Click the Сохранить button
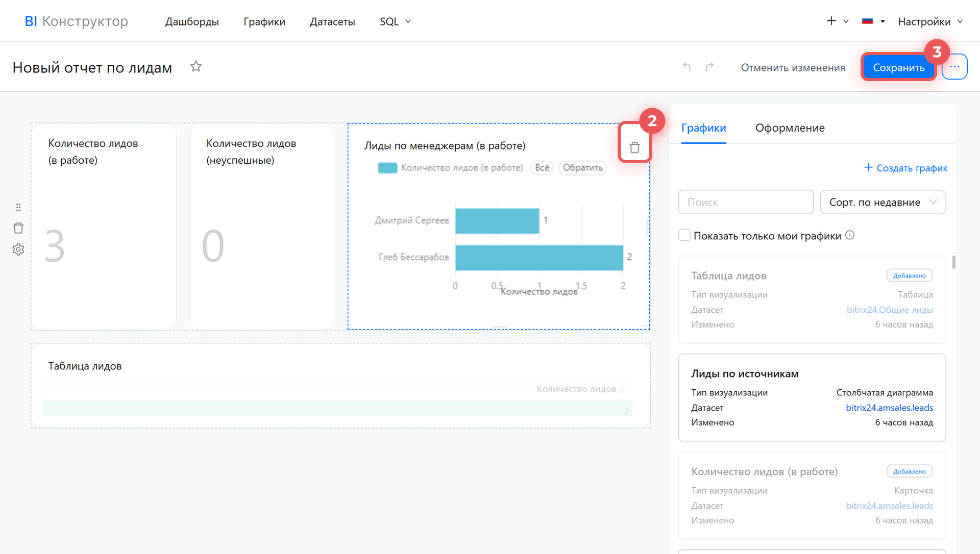The width and height of the screenshot is (980, 554). [898, 67]
